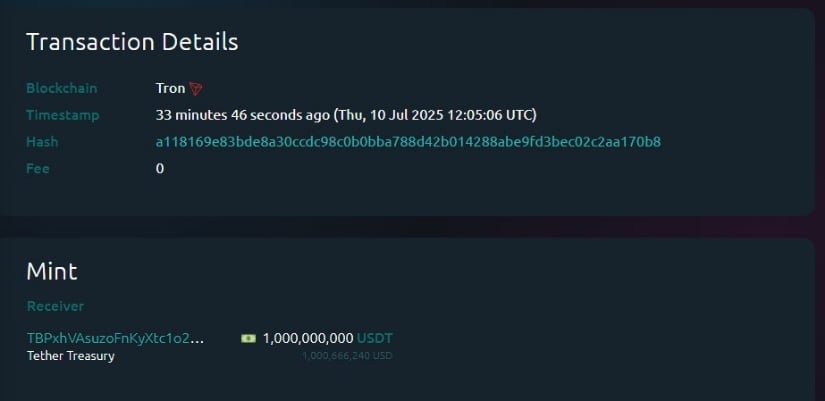Select the Fee field label
Screen dimensions: 825x401
(38, 169)
